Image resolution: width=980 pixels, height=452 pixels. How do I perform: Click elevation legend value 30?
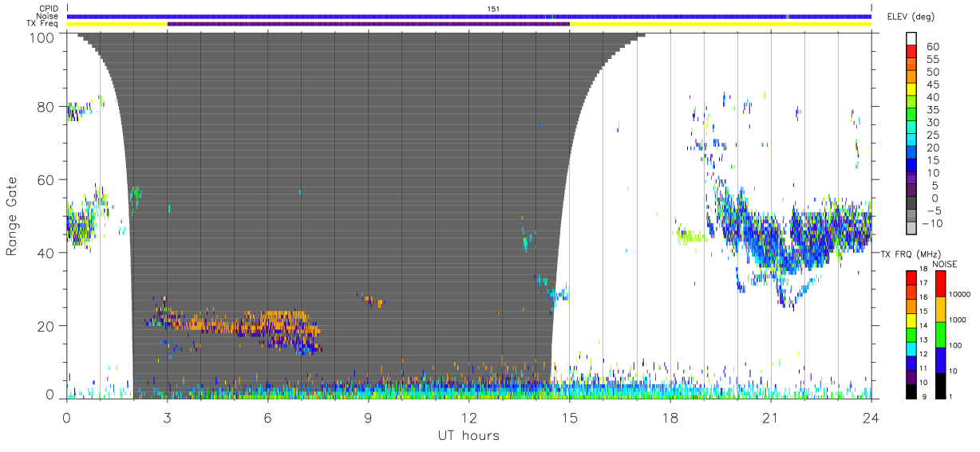[x=932, y=122]
